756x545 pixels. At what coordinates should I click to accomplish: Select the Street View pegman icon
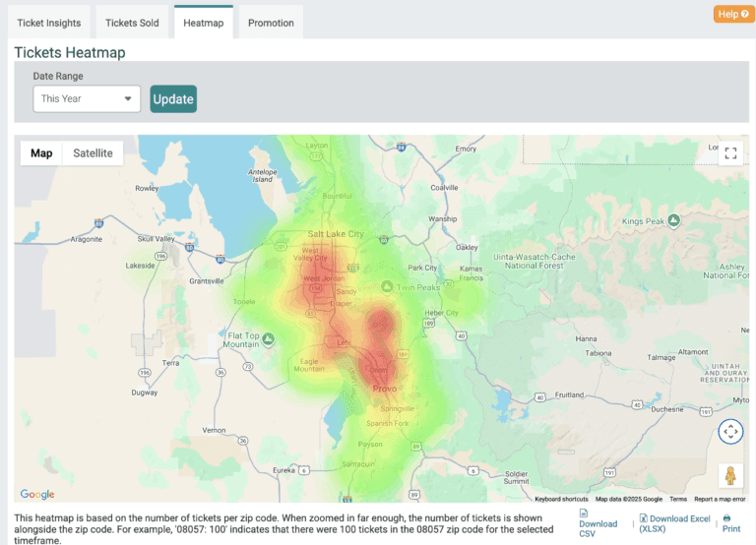pyautogui.click(x=729, y=476)
